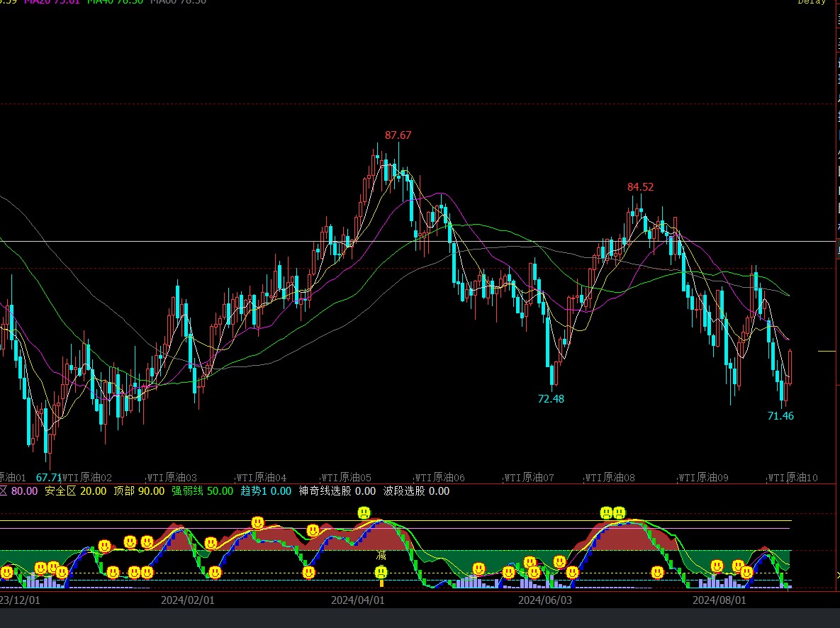The image size is (840, 628).
Task: Click the 2024/04/01 date on the time axis
Action: pyautogui.click(x=358, y=600)
